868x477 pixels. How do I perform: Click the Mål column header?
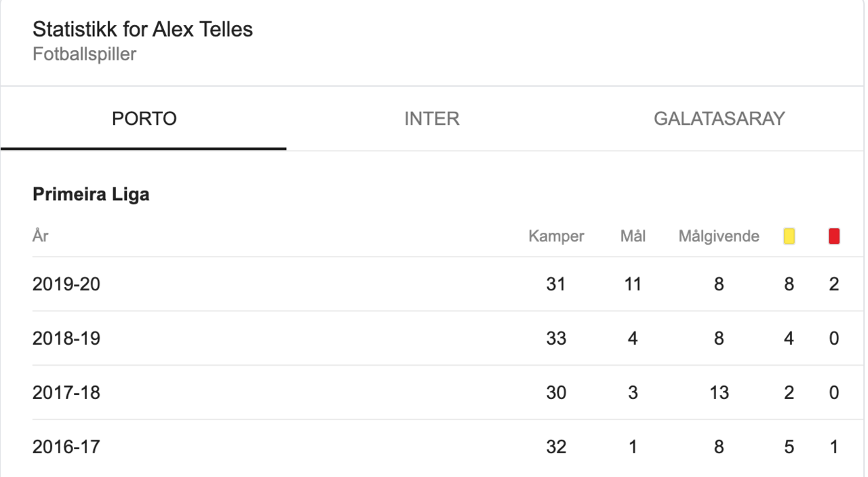point(633,237)
